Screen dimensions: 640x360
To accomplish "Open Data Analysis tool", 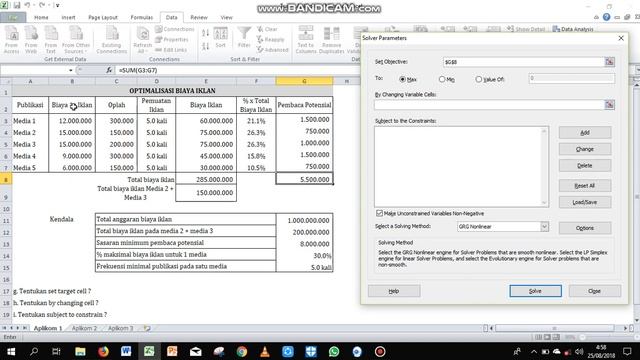I will point(573,29).
